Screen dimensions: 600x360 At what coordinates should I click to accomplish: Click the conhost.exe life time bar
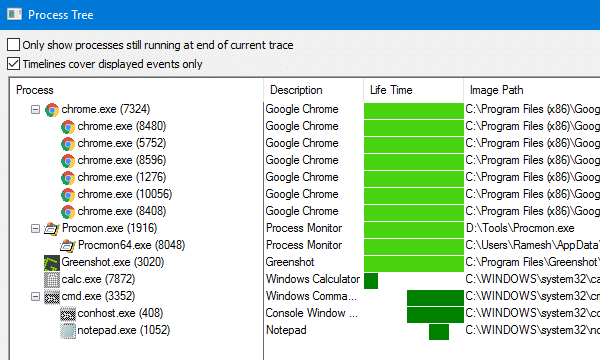(x=435, y=315)
